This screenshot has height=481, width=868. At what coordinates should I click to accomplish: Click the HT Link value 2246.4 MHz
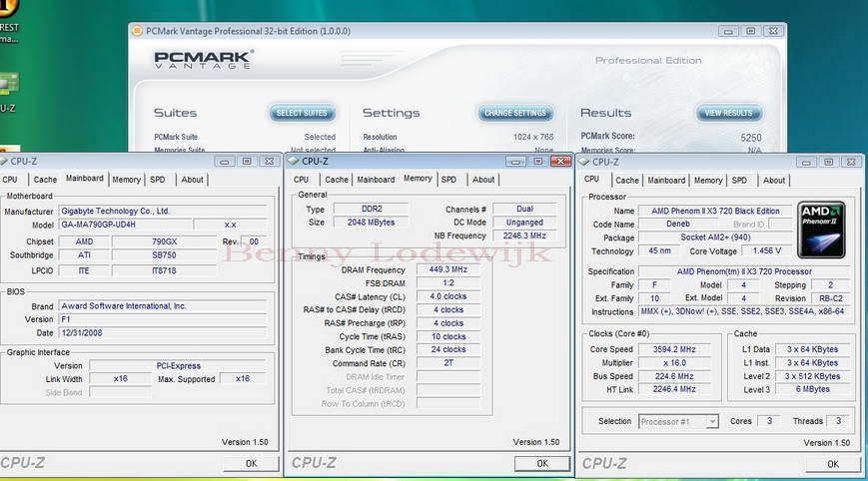[x=673, y=389]
